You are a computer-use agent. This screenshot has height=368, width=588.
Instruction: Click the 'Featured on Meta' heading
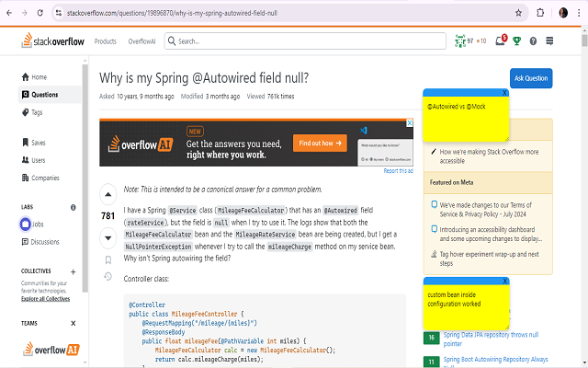451,182
